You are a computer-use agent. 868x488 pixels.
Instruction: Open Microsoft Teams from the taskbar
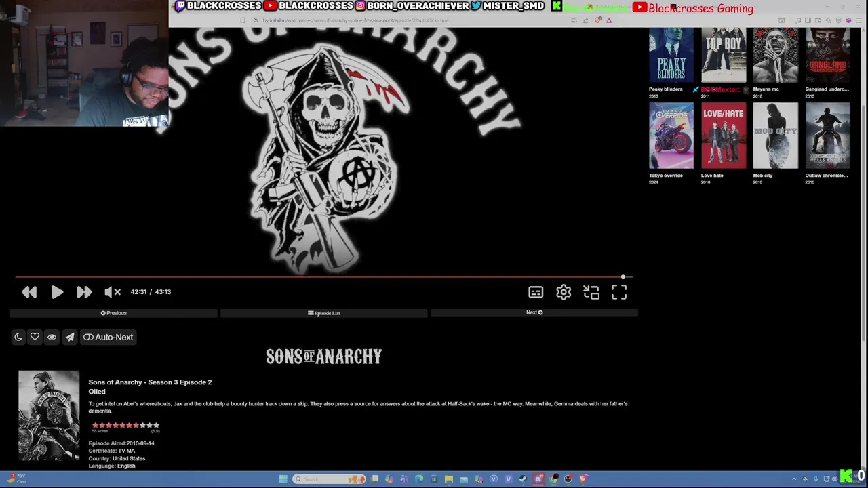(404, 479)
